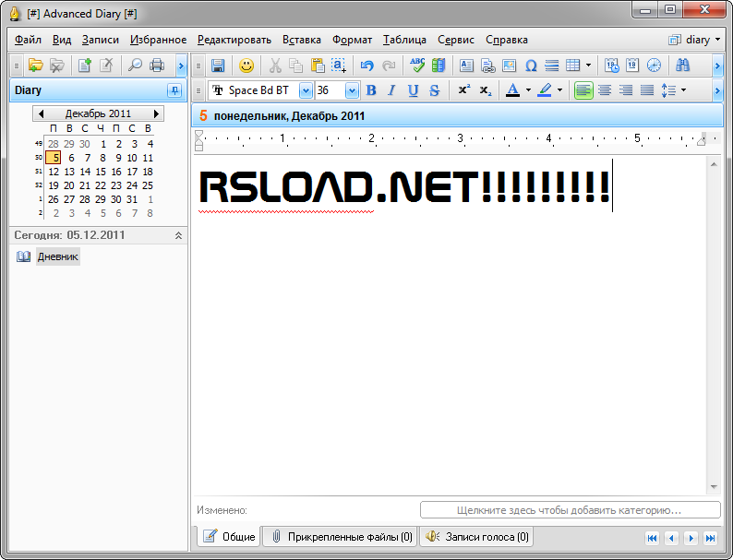Go to next month in calendar
The width and height of the screenshot is (733, 560).
pos(156,113)
